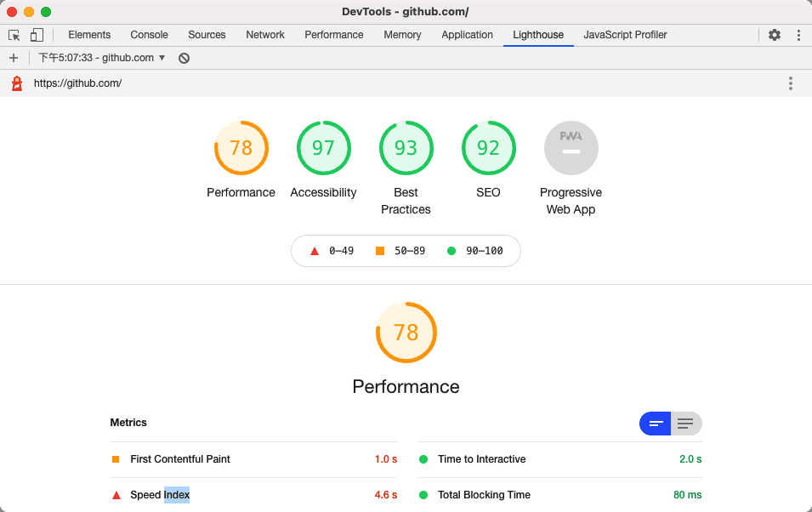
Task: Activate the inspect element picker icon
Action: click(x=14, y=35)
